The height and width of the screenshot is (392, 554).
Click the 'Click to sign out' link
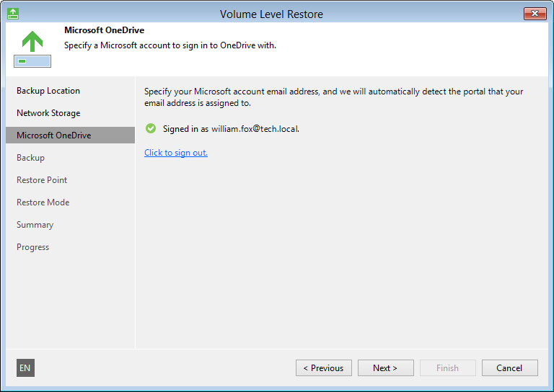tap(176, 153)
